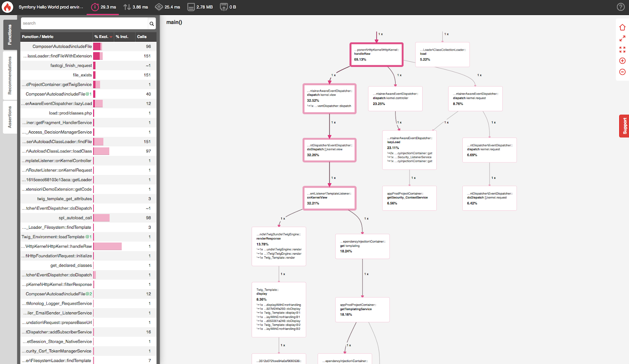Switch to the Assertions side tab
The height and width of the screenshot is (364, 629).
click(10, 117)
